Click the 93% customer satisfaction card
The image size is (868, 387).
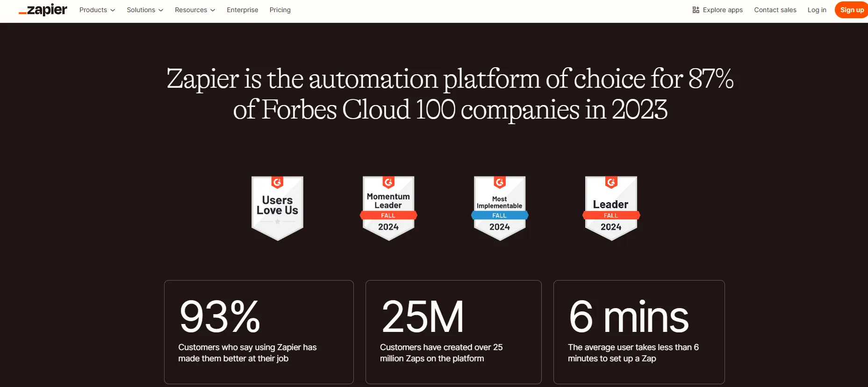tap(258, 332)
